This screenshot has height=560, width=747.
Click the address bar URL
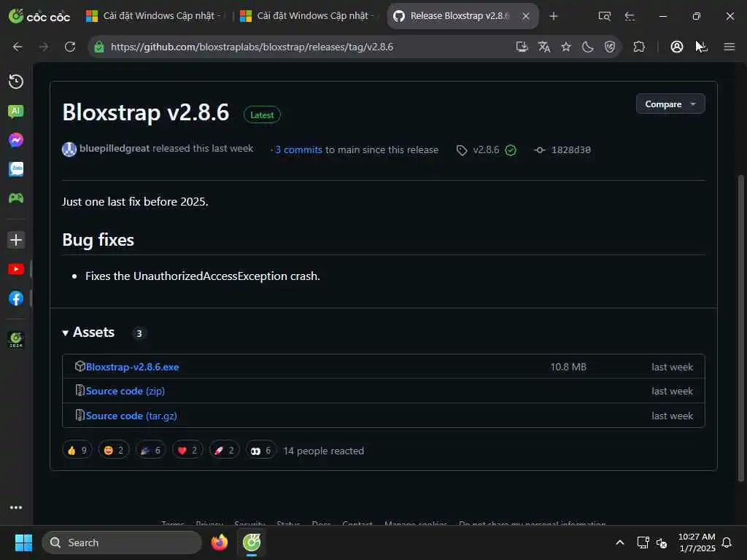pos(252,47)
